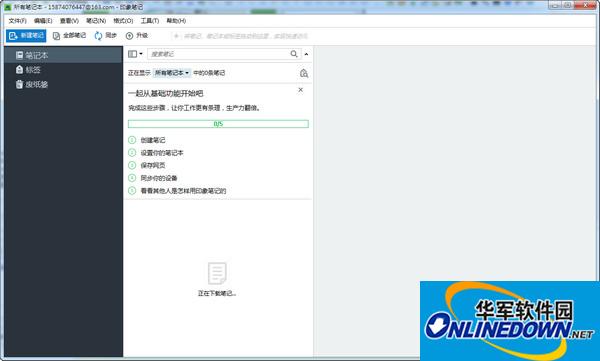
Task: Click the 笔记本 notebook icon
Action: [x=20, y=56]
